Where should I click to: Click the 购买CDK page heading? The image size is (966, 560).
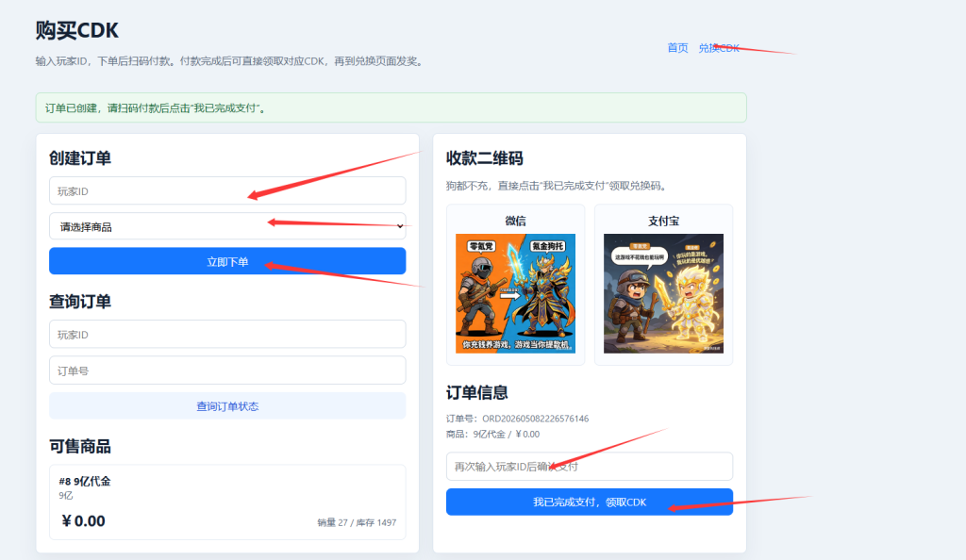click(77, 30)
